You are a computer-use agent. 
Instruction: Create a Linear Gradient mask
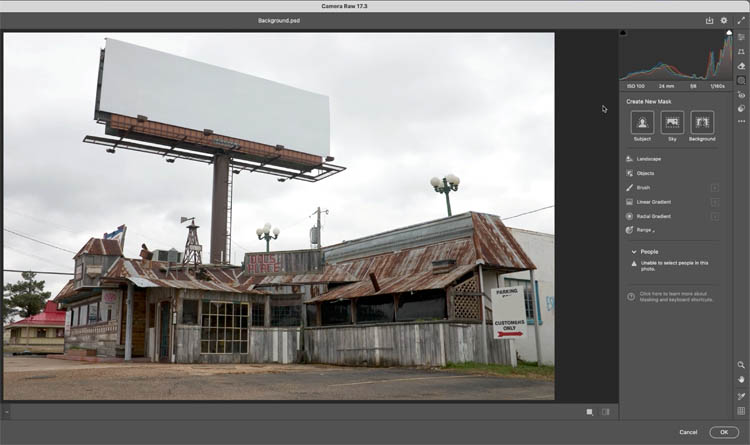(x=654, y=202)
